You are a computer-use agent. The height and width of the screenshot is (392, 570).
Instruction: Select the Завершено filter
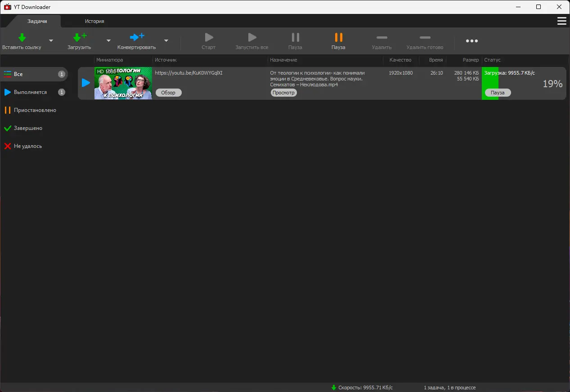pyautogui.click(x=34, y=128)
